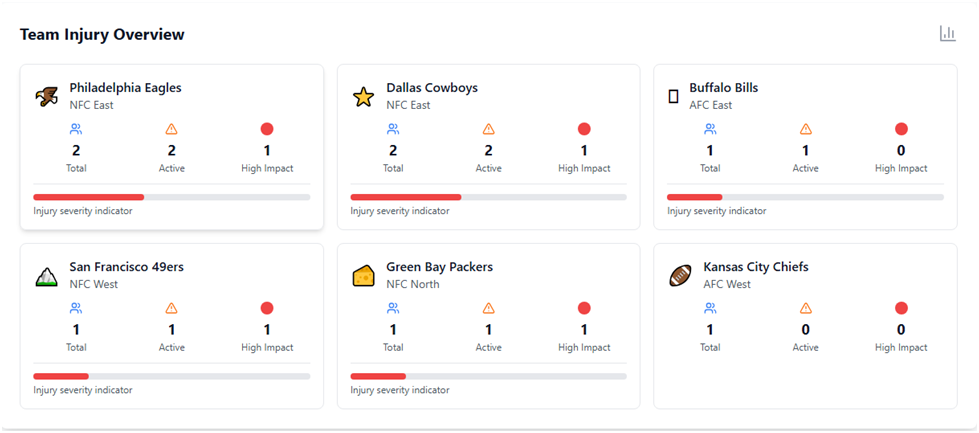Click the High Impact red dot for Green Bay Packers
This screenshot has height=433, width=979.
point(584,308)
